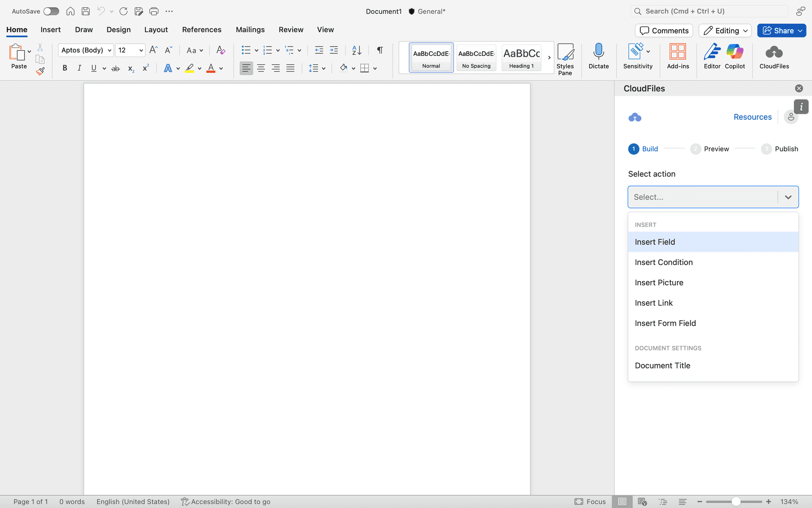812x508 pixels.
Task: Choose Insert Condition from the list
Action: (664, 262)
